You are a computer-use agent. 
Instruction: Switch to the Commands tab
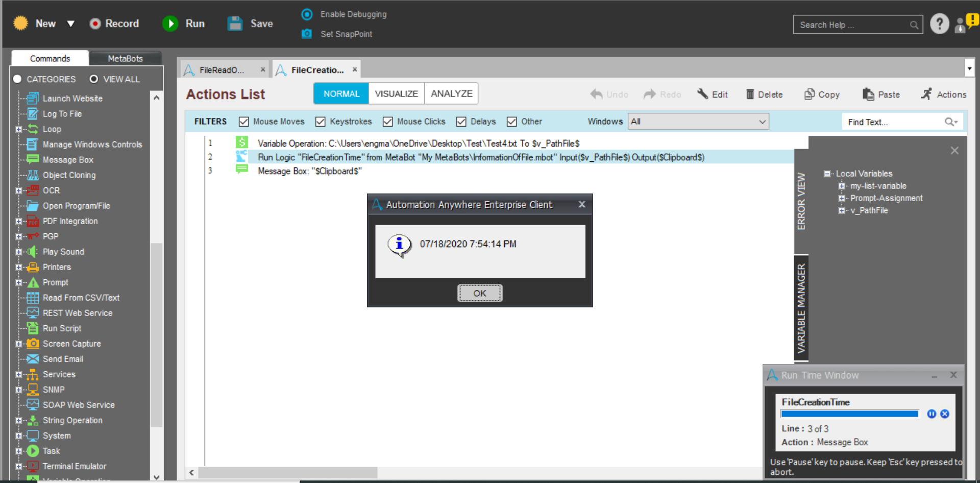coord(50,58)
